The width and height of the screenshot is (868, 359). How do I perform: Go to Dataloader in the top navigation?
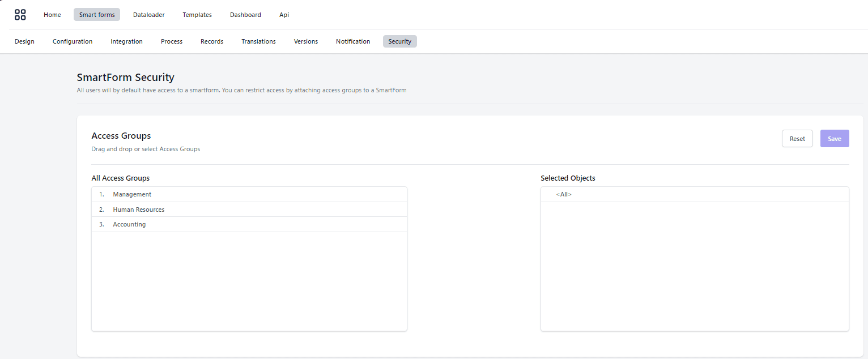149,15
